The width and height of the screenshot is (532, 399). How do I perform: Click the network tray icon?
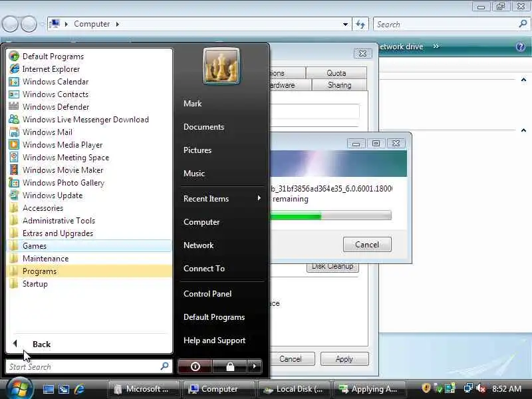point(469,388)
